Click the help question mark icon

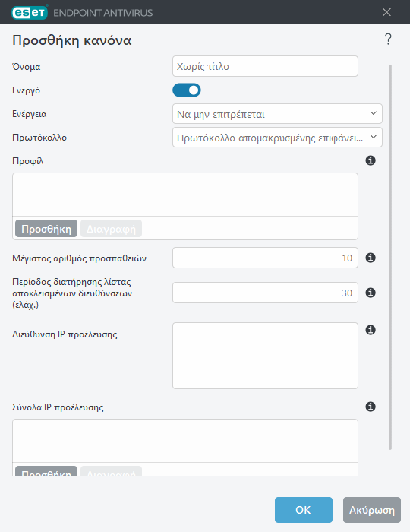[388, 39]
